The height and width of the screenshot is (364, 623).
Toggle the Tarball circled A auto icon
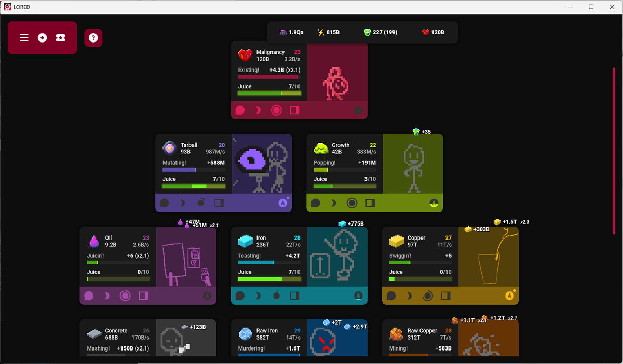pyautogui.click(x=283, y=202)
